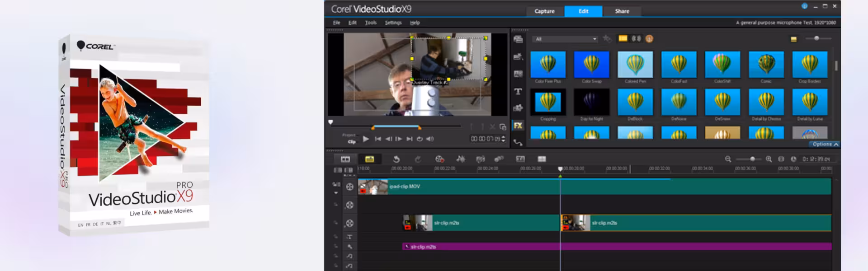This screenshot has width=868, height=271.
Task: Open the Graphic library icon
Action: pos(518,108)
